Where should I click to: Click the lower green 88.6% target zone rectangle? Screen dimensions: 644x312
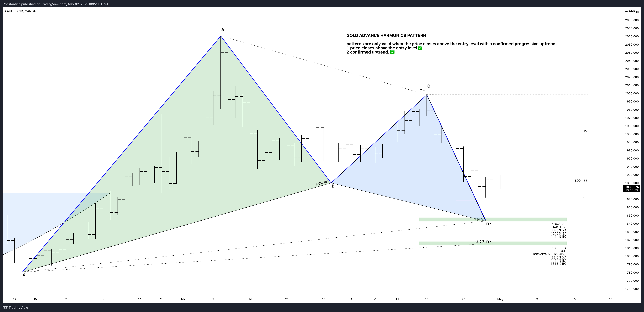[493, 244]
